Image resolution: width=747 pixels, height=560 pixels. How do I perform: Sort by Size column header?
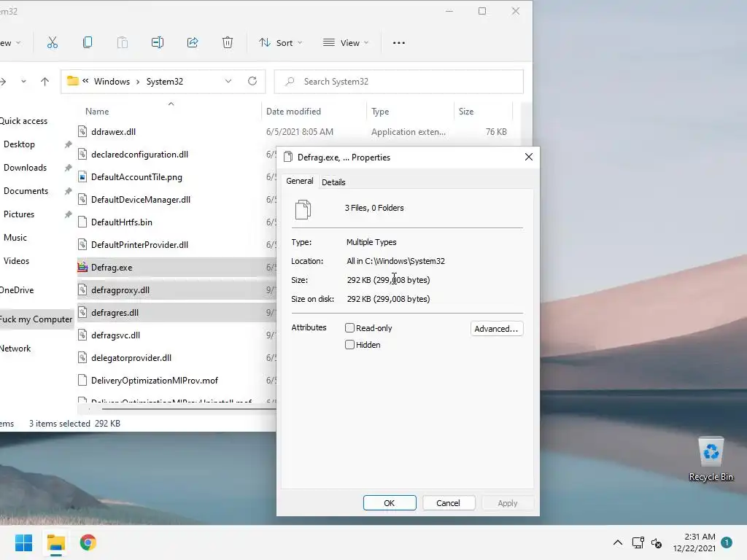click(466, 112)
